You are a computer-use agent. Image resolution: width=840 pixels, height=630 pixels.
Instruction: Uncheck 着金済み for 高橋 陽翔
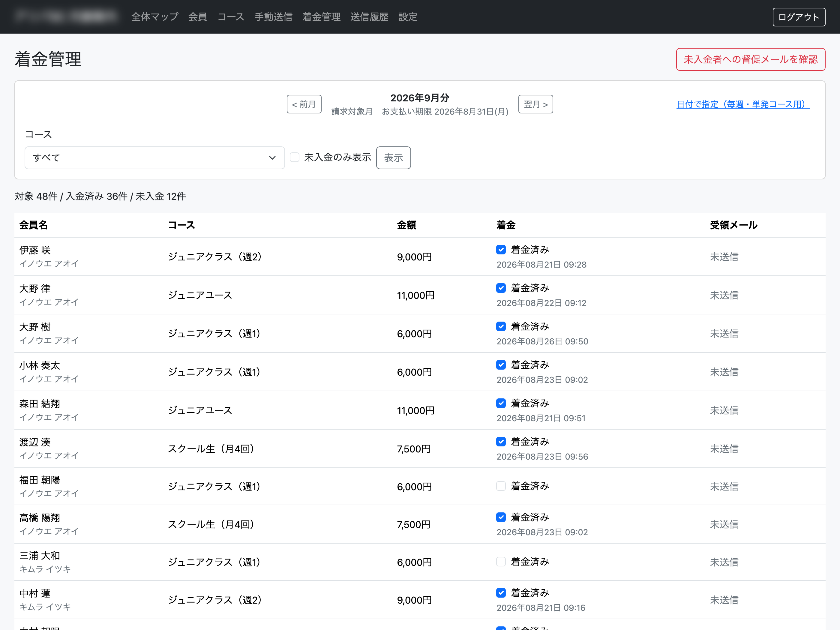click(x=501, y=517)
